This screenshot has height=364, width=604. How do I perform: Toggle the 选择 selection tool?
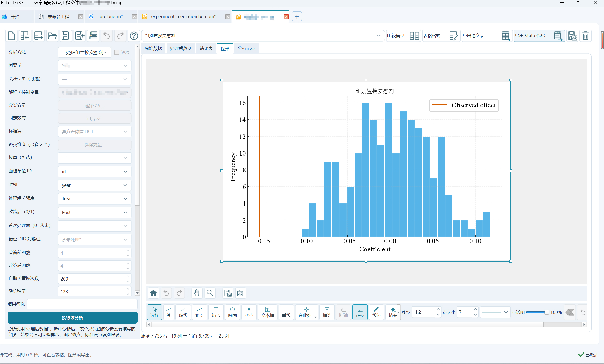[x=154, y=312]
